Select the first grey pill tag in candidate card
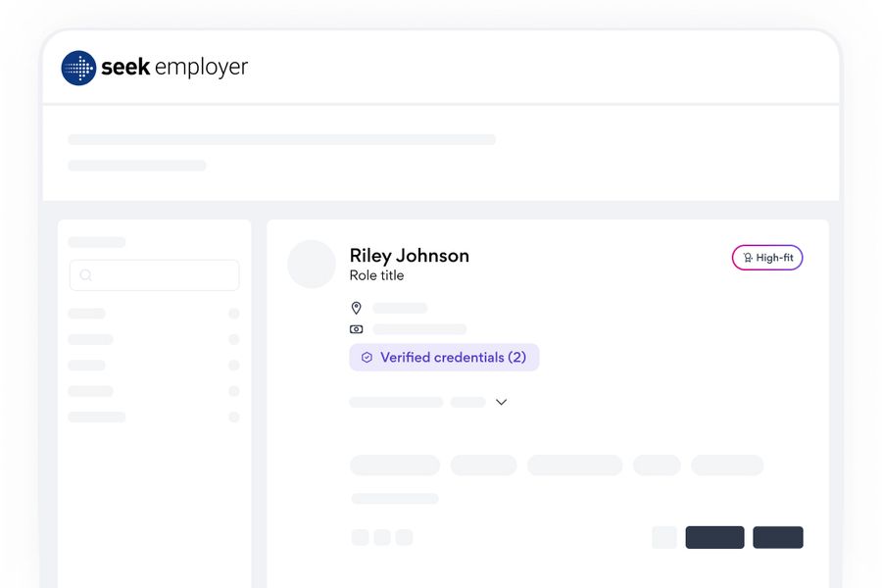Screen dimensions: 882x588 pos(395,465)
